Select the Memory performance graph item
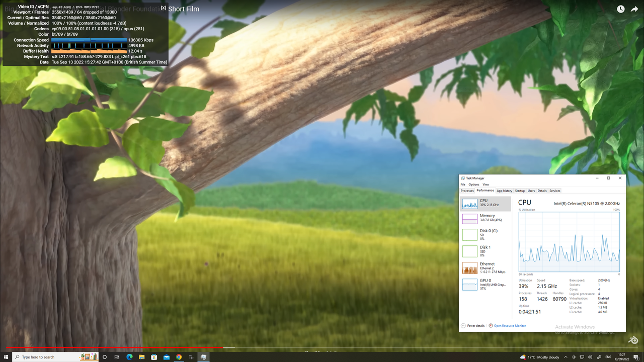This screenshot has width=644, height=362. click(486, 218)
